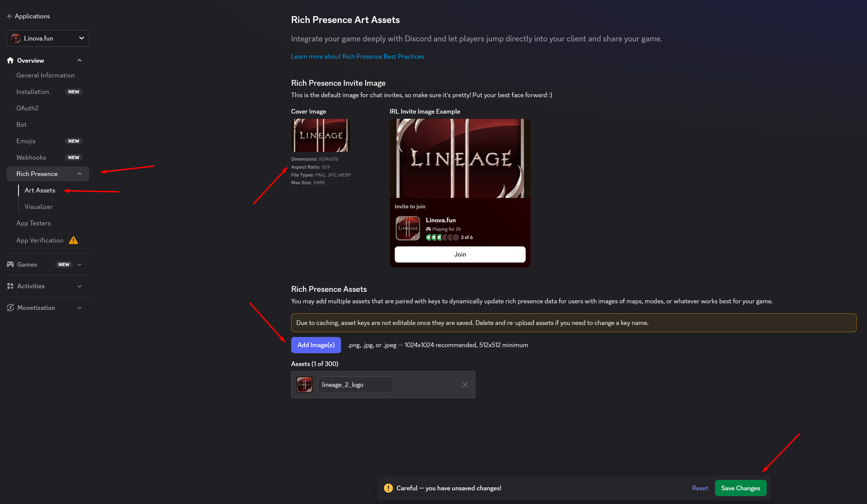
Task: Click the Linova.fun name in invite card
Action: click(441, 220)
